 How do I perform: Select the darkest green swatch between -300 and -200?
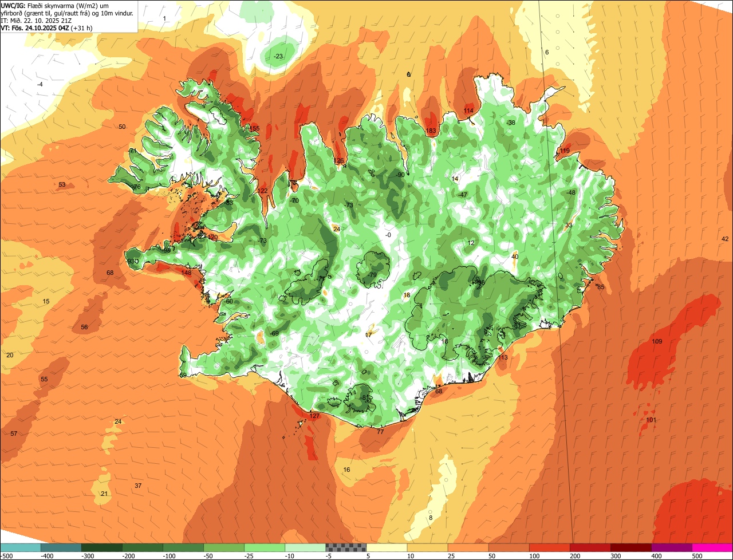[x=101, y=547]
